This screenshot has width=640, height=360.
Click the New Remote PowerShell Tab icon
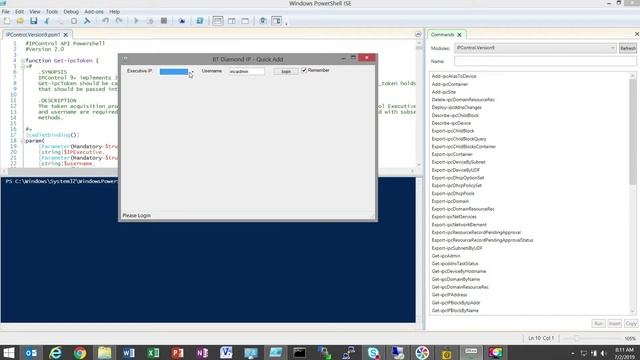(182, 21)
